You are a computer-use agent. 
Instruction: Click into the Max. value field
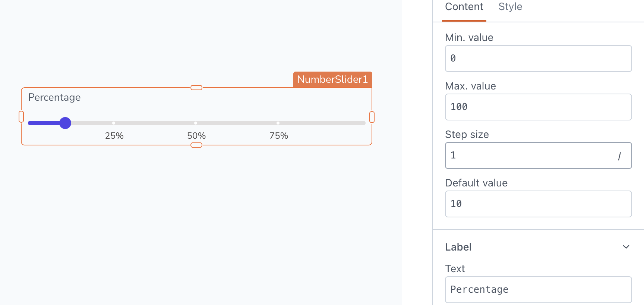point(538,107)
